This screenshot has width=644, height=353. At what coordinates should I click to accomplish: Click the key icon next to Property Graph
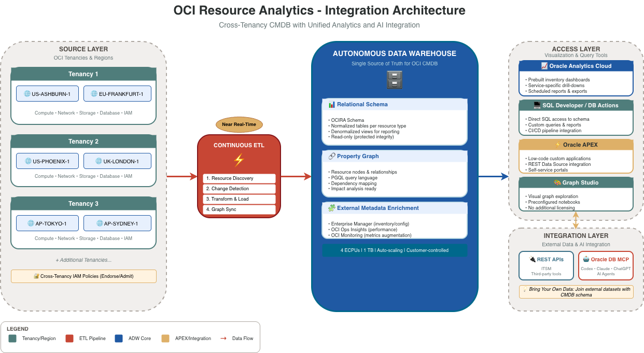coord(331,156)
